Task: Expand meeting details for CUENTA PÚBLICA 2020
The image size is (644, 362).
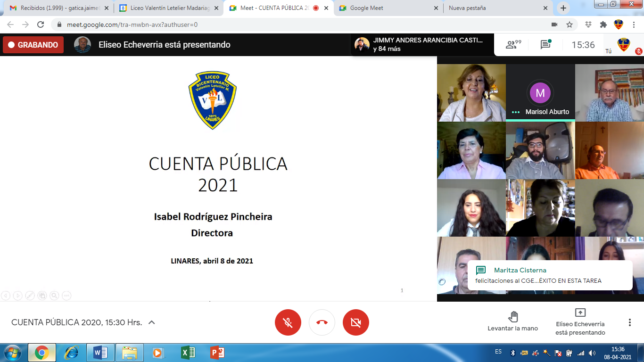Action: click(x=152, y=322)
